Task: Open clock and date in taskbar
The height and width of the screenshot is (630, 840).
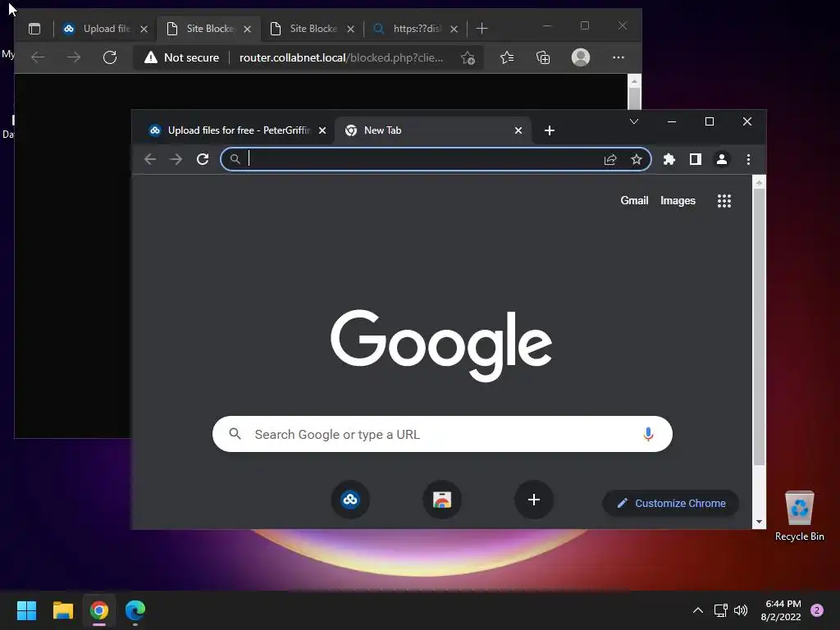Action: tap(781, 610)
